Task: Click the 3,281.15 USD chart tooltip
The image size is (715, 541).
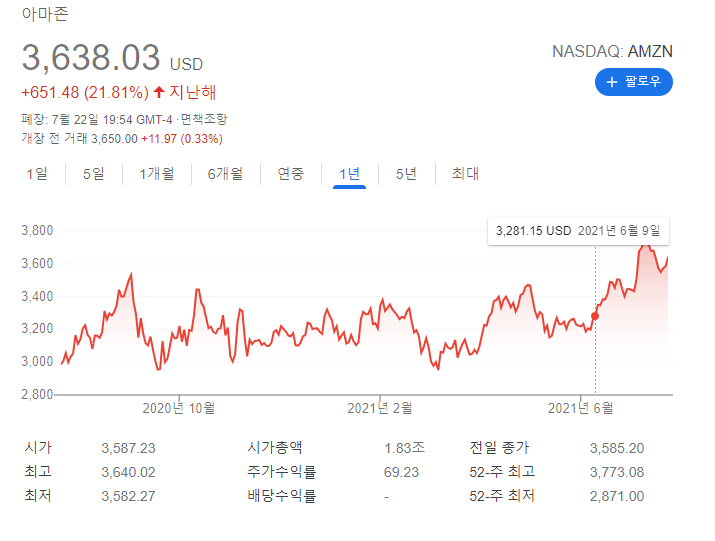Action: click(x=578, y=231)
